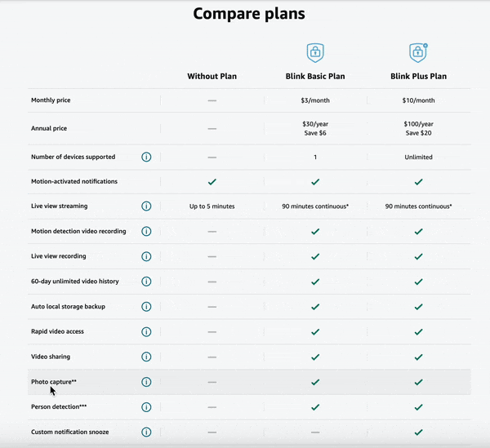Click the $100/year Plus plan annual price
Screen dimensions: 490x448
pyautogui.click(x=418, y=124)
